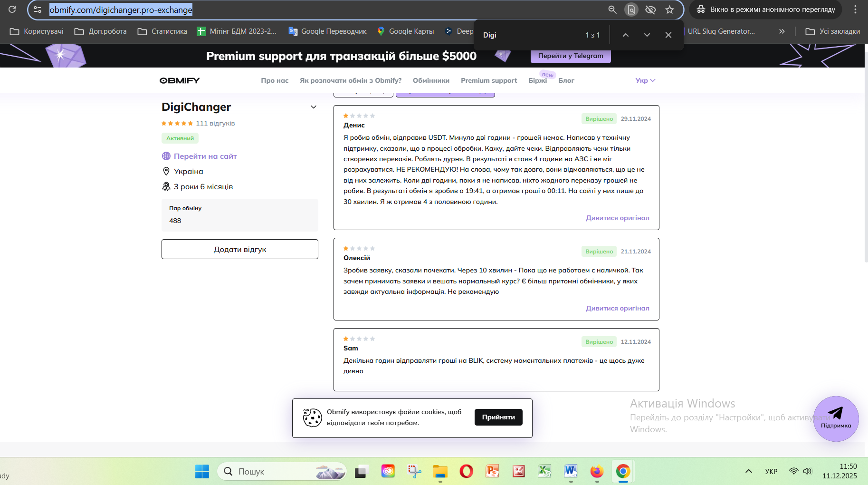This screenshot has width=868, height=485.
Task: Open the Premium support menu item
Action: pyautogui.click(x=489, y=81)
